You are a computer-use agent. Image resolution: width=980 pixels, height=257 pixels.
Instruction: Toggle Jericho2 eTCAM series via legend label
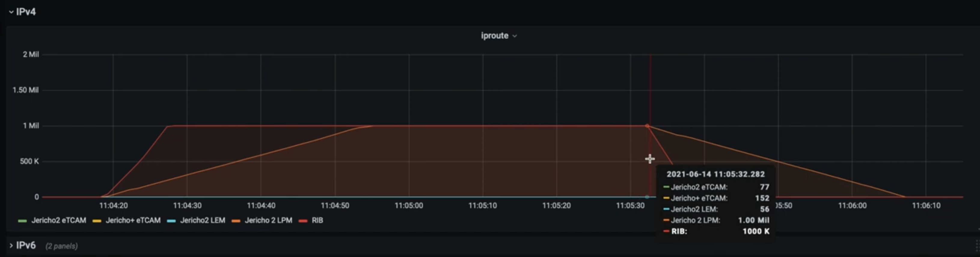(x=59, y=220)
